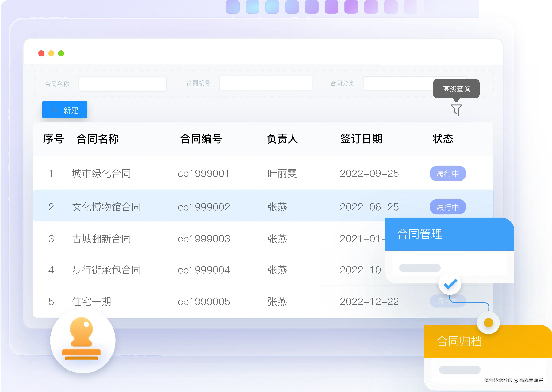Click the yellow dot connector node

(x=488, y=323)
